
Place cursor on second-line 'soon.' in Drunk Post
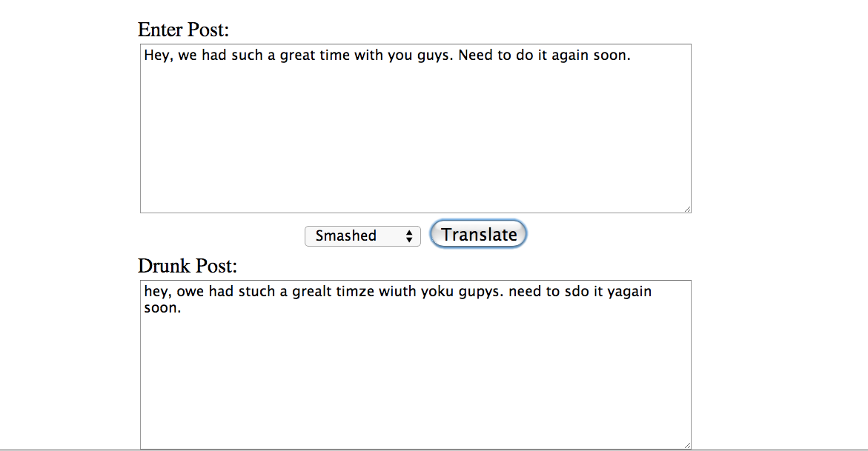[163, 308]
